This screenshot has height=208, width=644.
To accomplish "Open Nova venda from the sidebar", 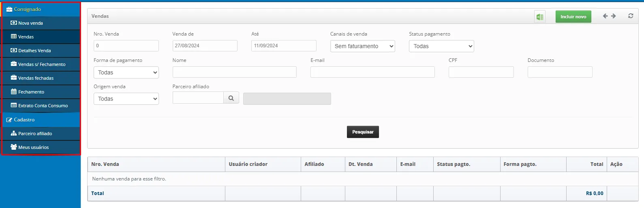I will click(30, 23).
